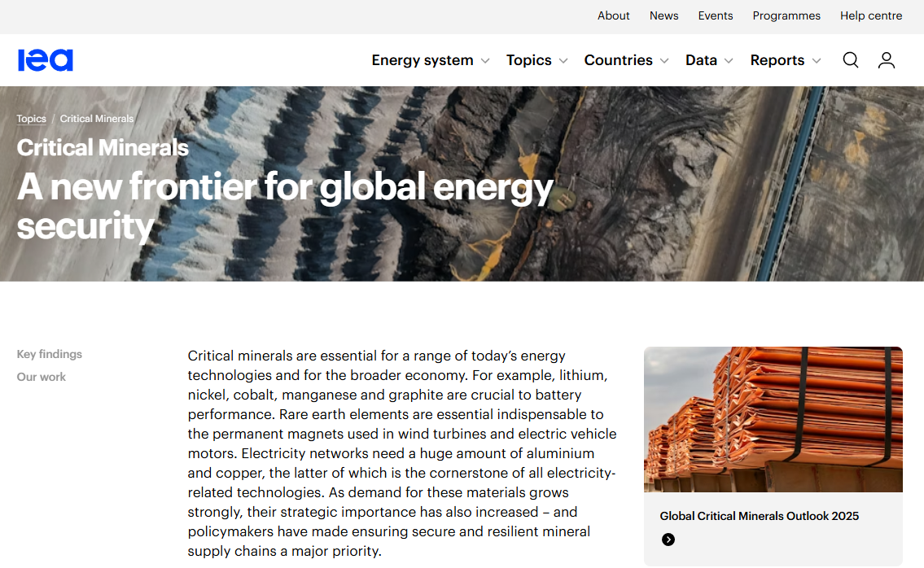The image size is (924, 568).
Task: Open the Help centre link
Action: (x=871, y=16)
